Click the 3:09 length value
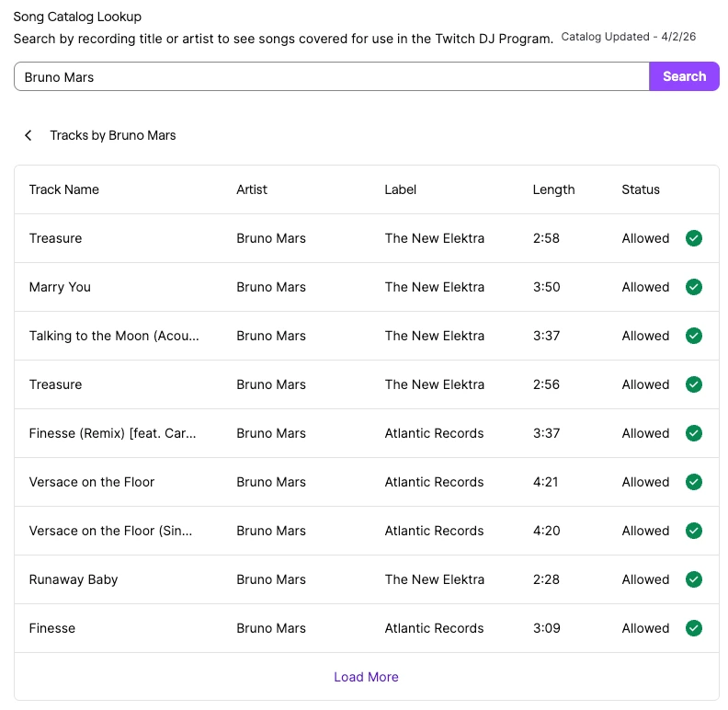The height and width of the screenshot is (710, 728). [x=547, y=629]
